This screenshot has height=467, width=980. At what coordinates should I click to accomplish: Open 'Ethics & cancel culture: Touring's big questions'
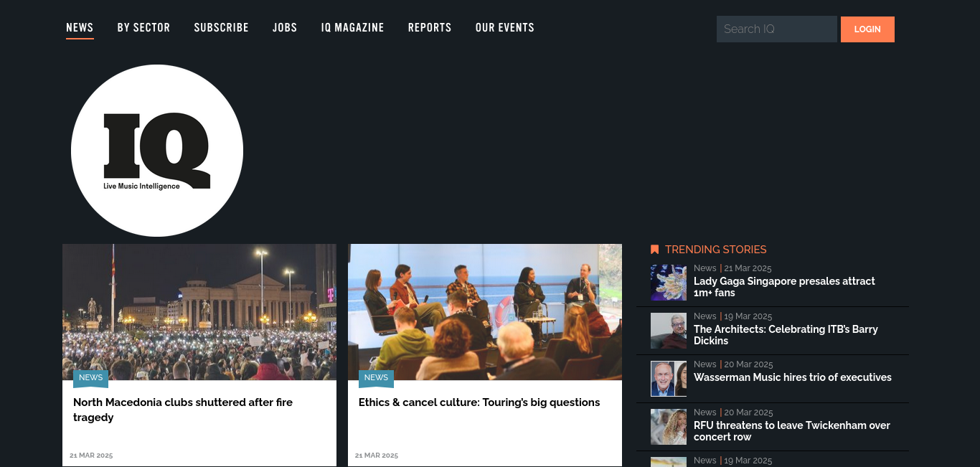click(x=479, y=402)
